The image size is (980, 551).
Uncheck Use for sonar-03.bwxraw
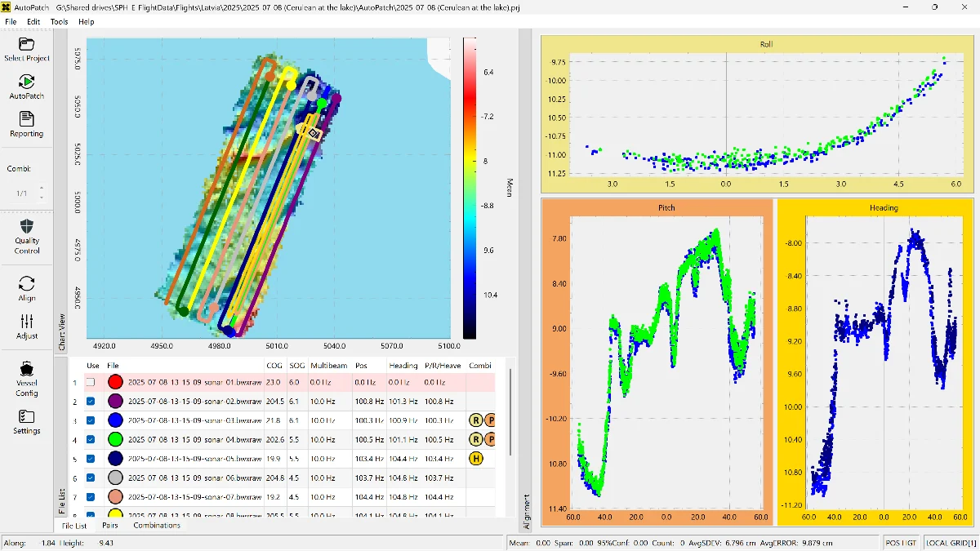pyautogui.click(x=91, y=420)
